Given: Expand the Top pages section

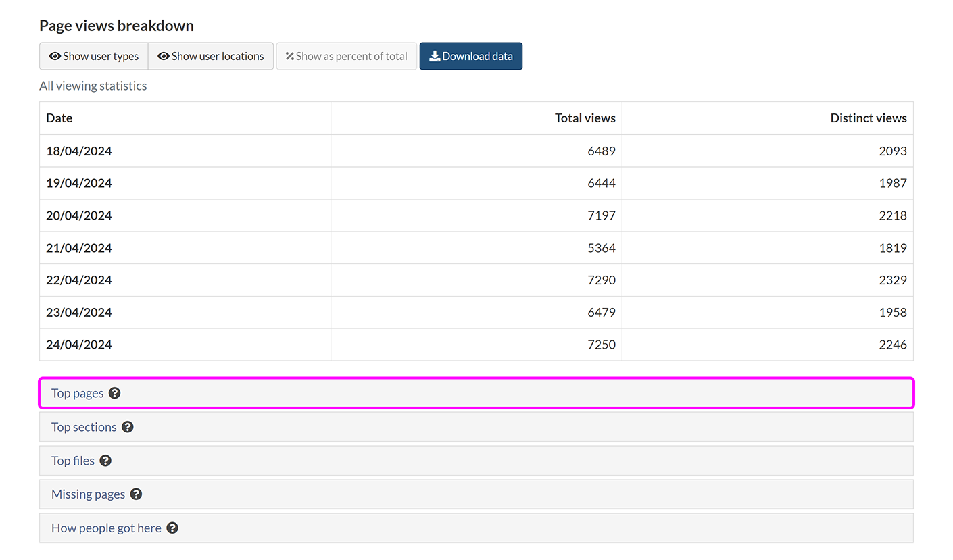Looking at the screenshot, I should [78, 393].
